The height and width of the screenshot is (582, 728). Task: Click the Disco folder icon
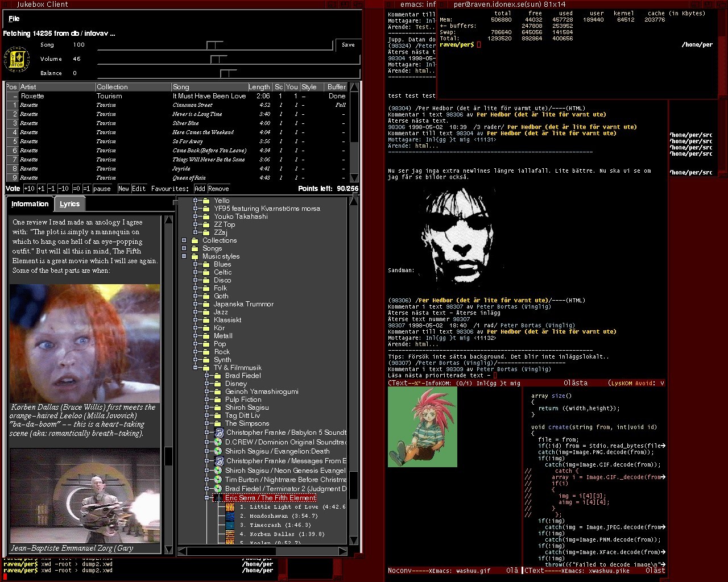[206, 280]
